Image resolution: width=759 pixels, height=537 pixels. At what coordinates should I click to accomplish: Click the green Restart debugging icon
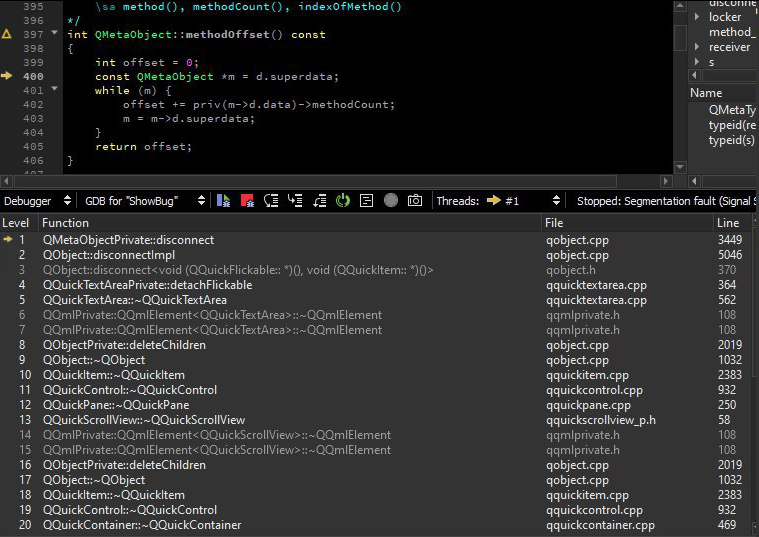(x=343, y=201)
